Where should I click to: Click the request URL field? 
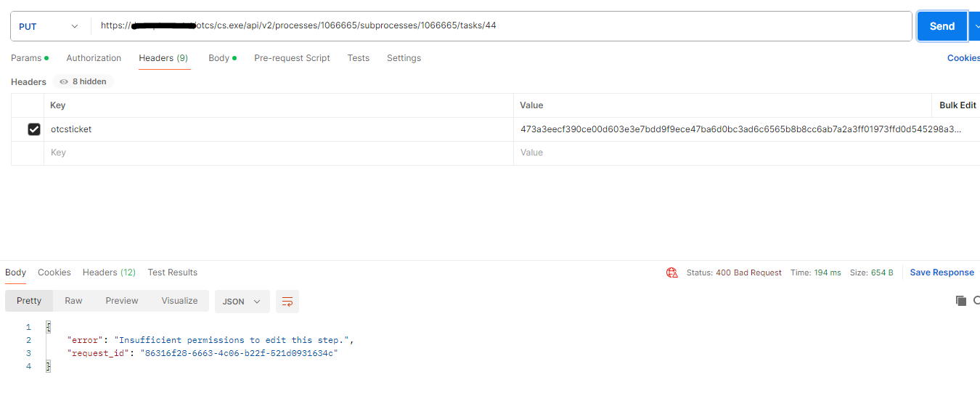coord(501,26)
